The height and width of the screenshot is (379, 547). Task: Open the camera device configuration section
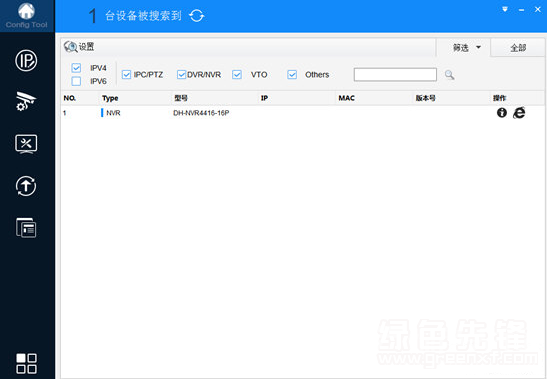click(26, 101)
